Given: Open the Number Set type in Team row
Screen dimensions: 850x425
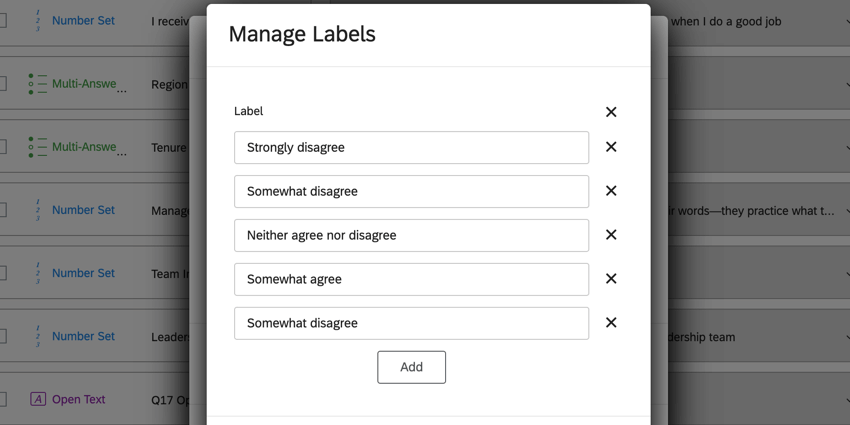Looking at the screenshot, I should (x=83, y=273).
